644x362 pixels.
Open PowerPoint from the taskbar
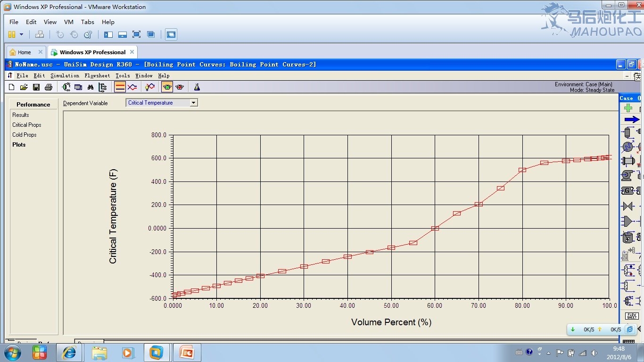[187, 353]
